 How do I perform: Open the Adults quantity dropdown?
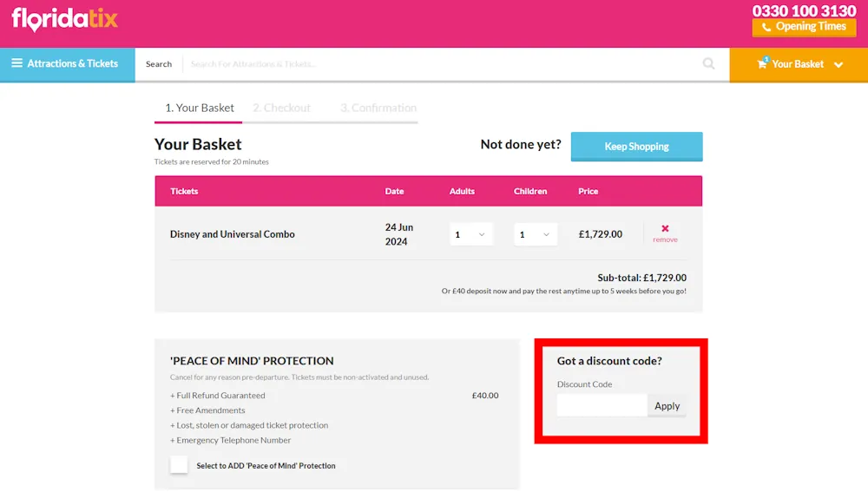coord(470,234)
